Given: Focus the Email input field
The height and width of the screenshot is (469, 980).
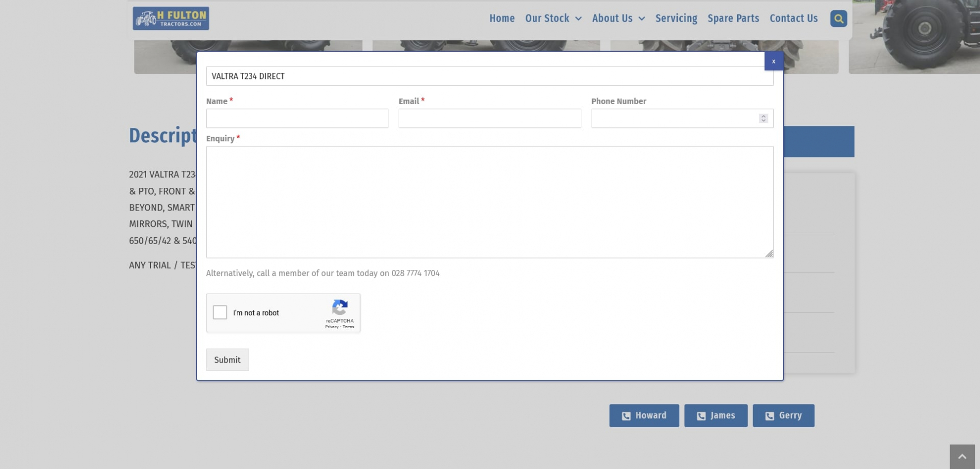Looking at the screenshot, I should point(489,118).
